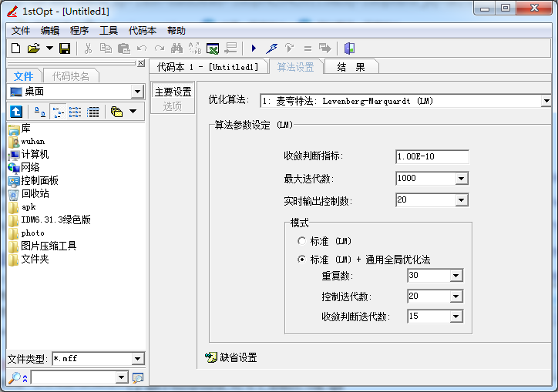Switch to the 算法设置 tab
This screenshot has height=392, width=558.
tap(296, 67)
